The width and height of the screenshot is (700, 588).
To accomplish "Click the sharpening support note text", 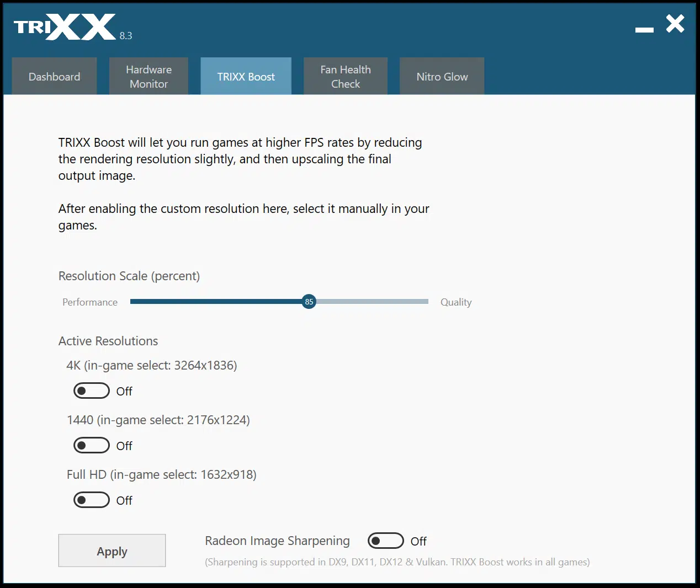I will pyautogui.click(x=397, y=562).
